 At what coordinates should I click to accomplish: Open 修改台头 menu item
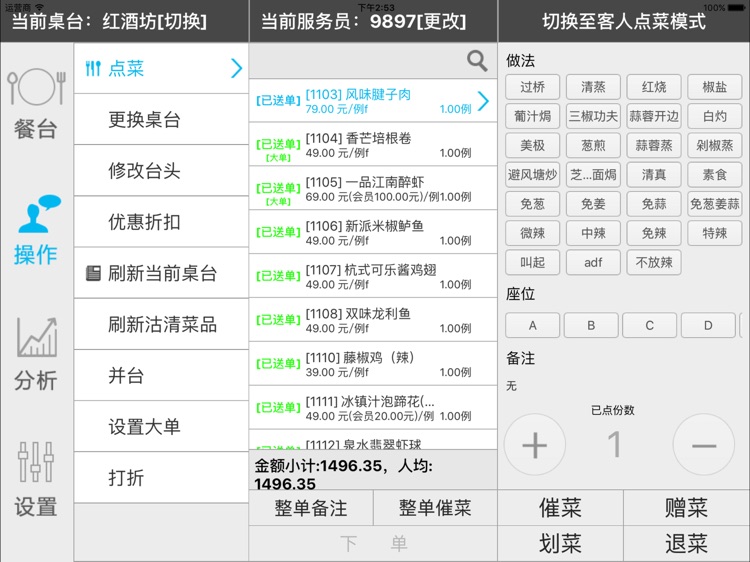(161, 171)
